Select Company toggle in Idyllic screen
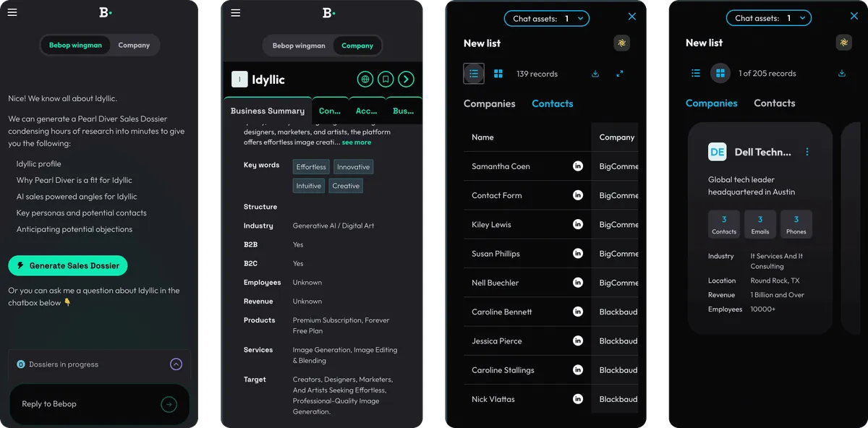This screenshot has height=428, width=868. [357, 46]
